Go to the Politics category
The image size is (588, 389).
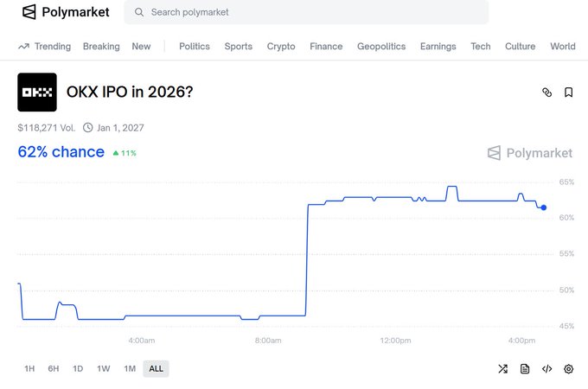click(195, 47)
